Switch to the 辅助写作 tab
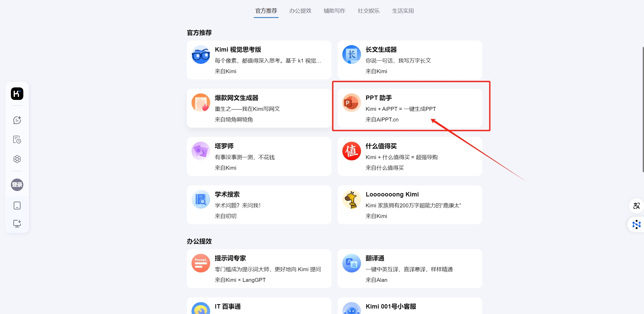 (335, 11)
